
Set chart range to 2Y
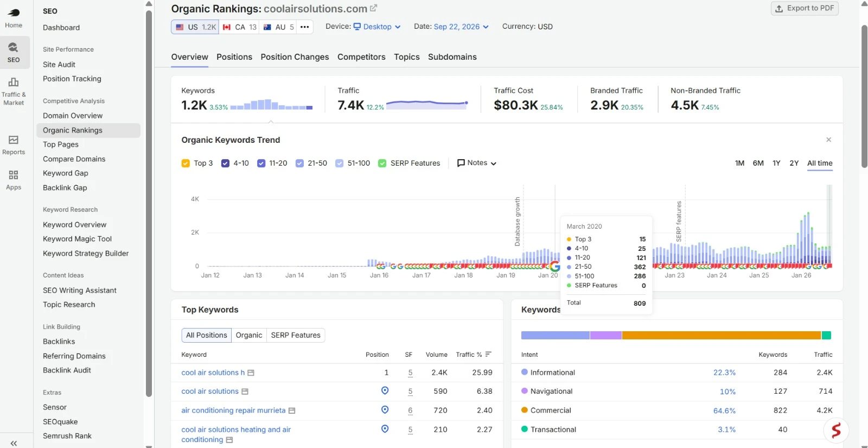(794, 163)
